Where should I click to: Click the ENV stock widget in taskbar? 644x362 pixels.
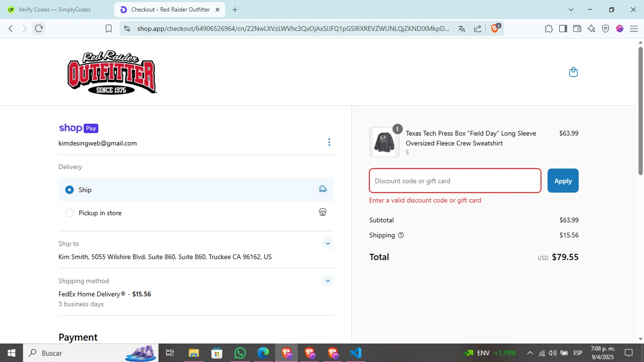[490, 353]
